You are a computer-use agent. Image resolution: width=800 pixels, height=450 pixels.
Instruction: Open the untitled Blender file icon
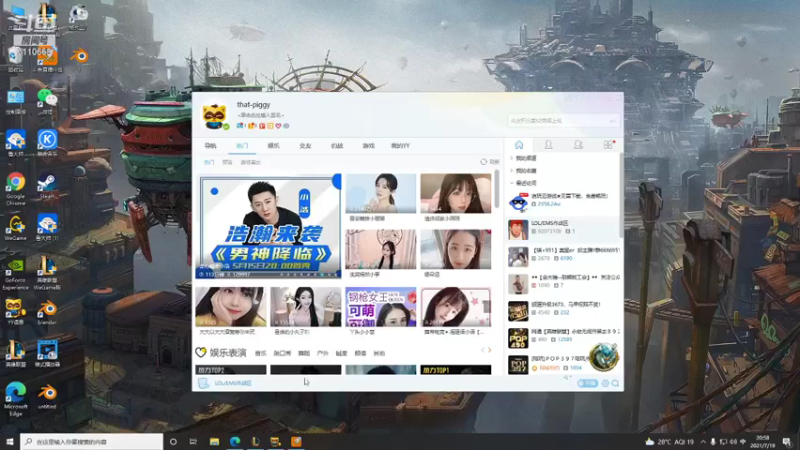coord(47,396)
